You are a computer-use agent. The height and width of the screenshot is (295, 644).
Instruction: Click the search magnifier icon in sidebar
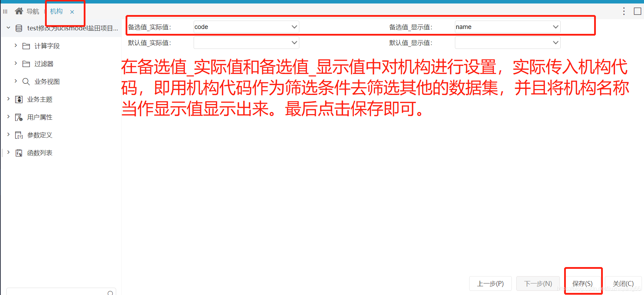click(x=110, y=293)
